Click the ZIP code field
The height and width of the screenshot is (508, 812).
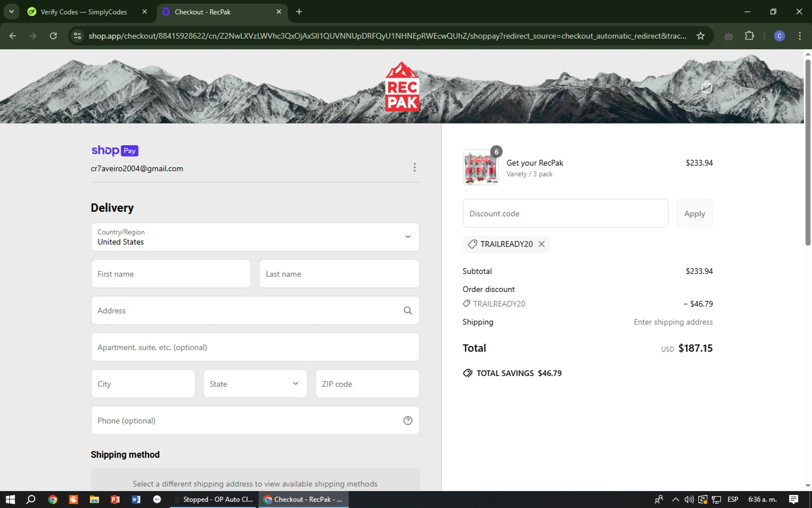pos(367,384)
